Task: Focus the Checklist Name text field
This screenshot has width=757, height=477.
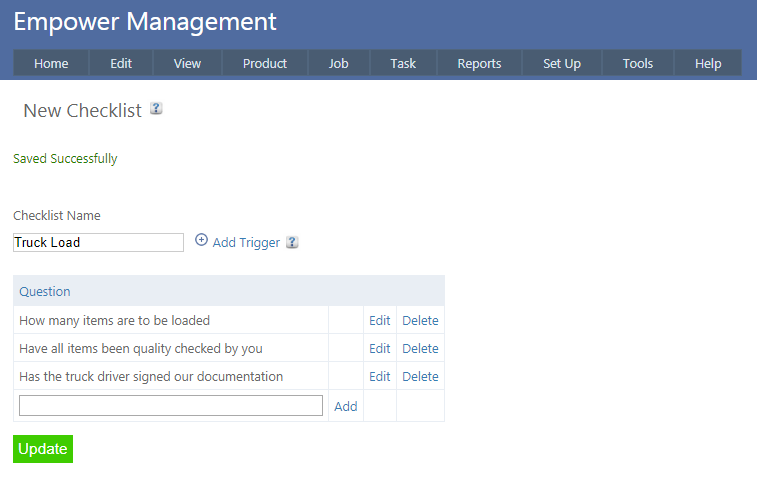Action: click(98, 242)
